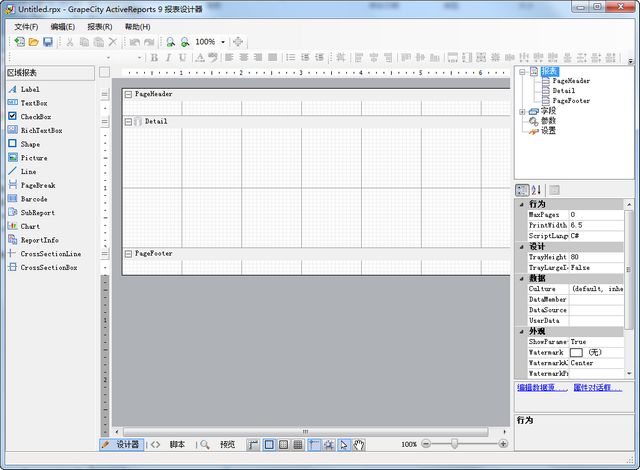Image resolution: width=640 pixels, height=470 pixels.
Task: Pick the SubReport tool
Action: (x=37, y=212)
